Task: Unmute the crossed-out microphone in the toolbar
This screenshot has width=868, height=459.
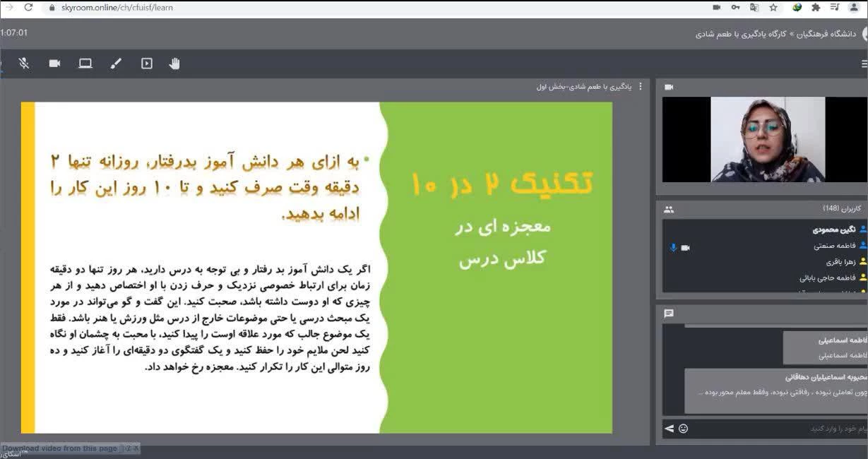Action: coord(24,64)
